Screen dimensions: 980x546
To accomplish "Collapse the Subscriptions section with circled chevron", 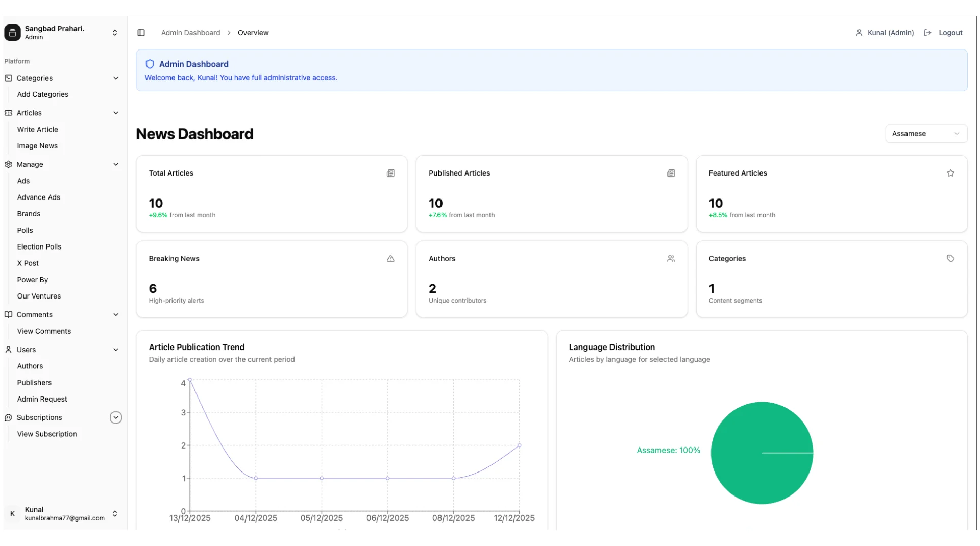I will [x=116, y=417].
